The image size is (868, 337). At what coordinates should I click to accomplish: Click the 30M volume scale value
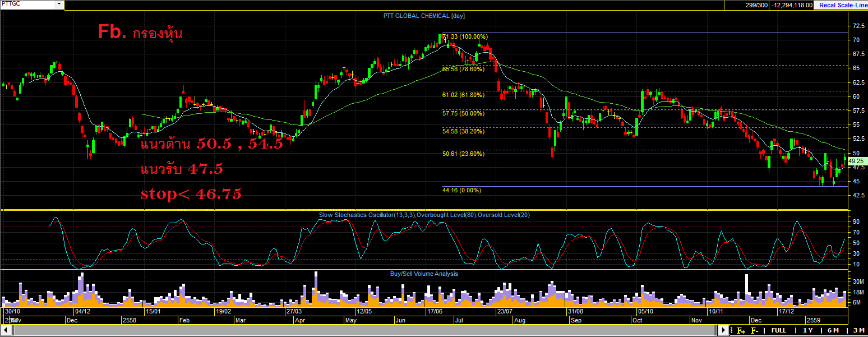coord(858,282)
